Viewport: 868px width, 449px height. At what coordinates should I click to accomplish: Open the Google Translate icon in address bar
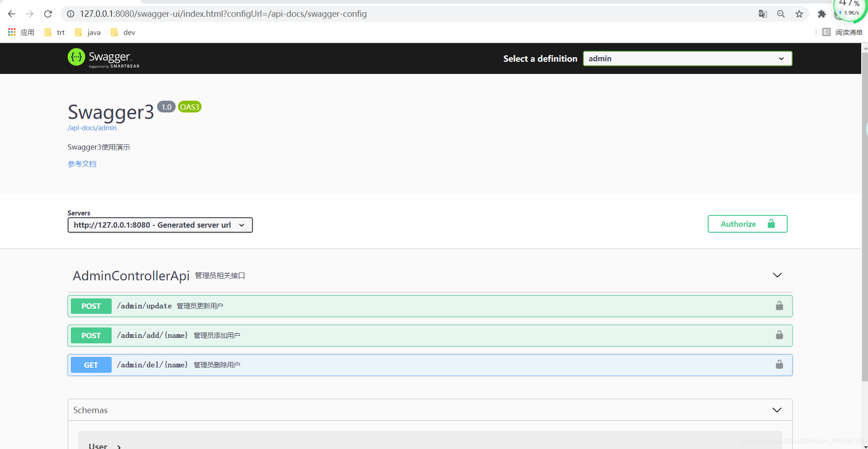point(763,14)
